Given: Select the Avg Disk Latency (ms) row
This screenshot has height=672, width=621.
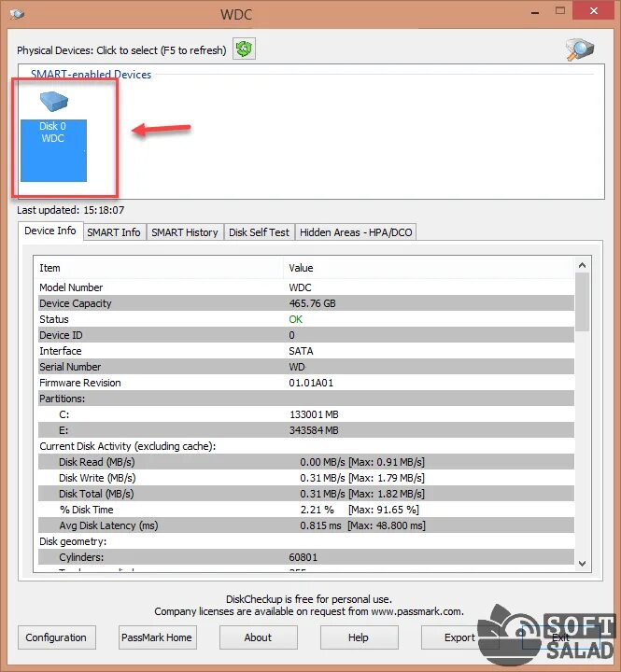Looking at the screenshot, I should click(x=306, y=525).
